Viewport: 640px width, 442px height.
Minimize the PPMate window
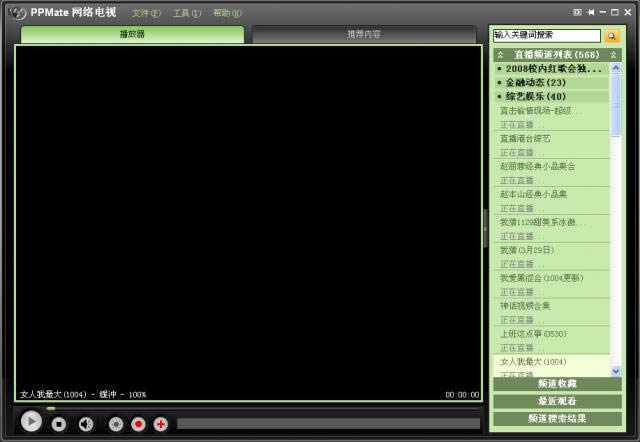(602, 12)
